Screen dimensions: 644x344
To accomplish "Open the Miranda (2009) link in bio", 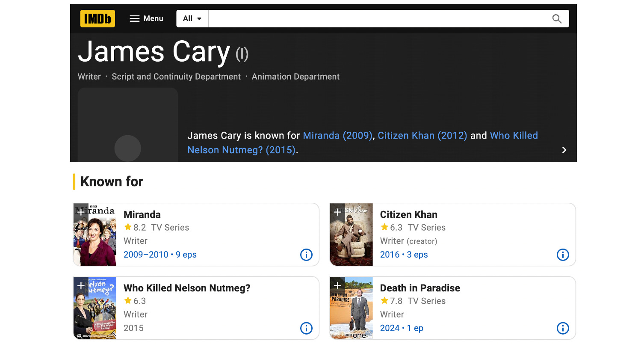I will tap(337, 136).
